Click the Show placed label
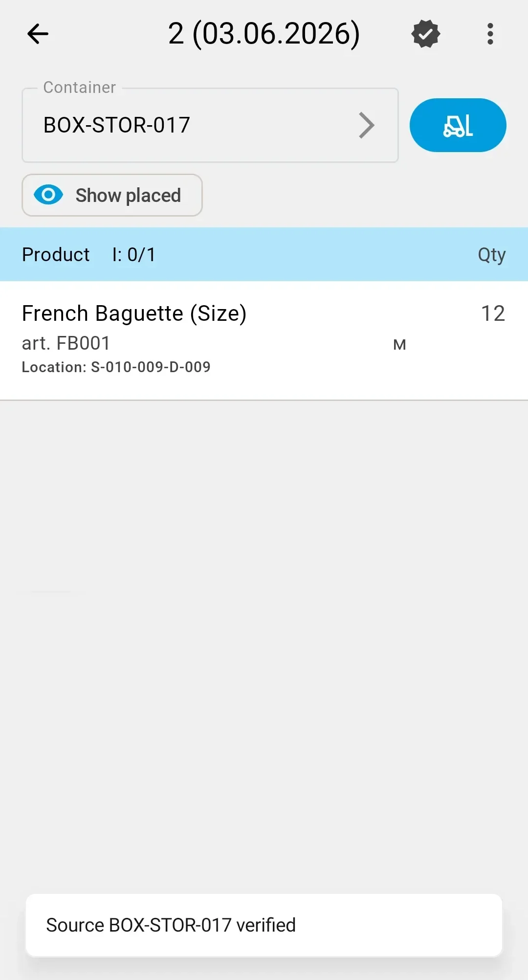Screen dimensions: 528x980 pyautogui.click(x=128, y=195)
